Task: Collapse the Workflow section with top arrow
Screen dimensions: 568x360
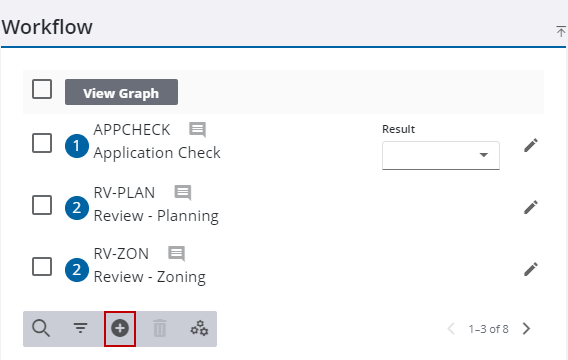Action: pyautogui.click(x=561, y=31)
